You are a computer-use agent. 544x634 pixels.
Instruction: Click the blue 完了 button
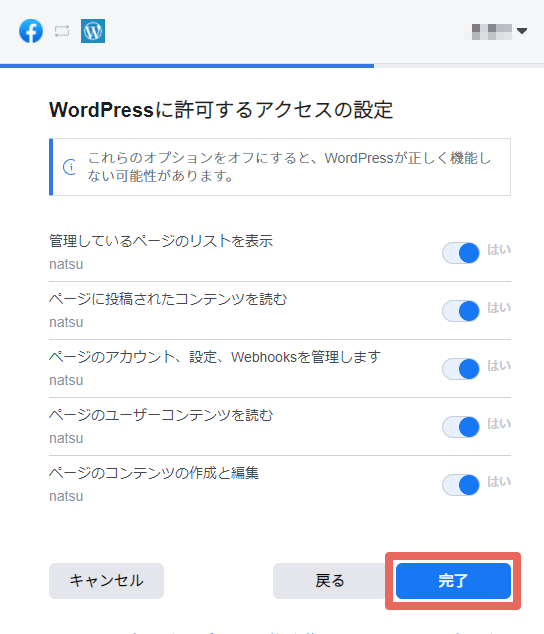click(x=453, y=581)
